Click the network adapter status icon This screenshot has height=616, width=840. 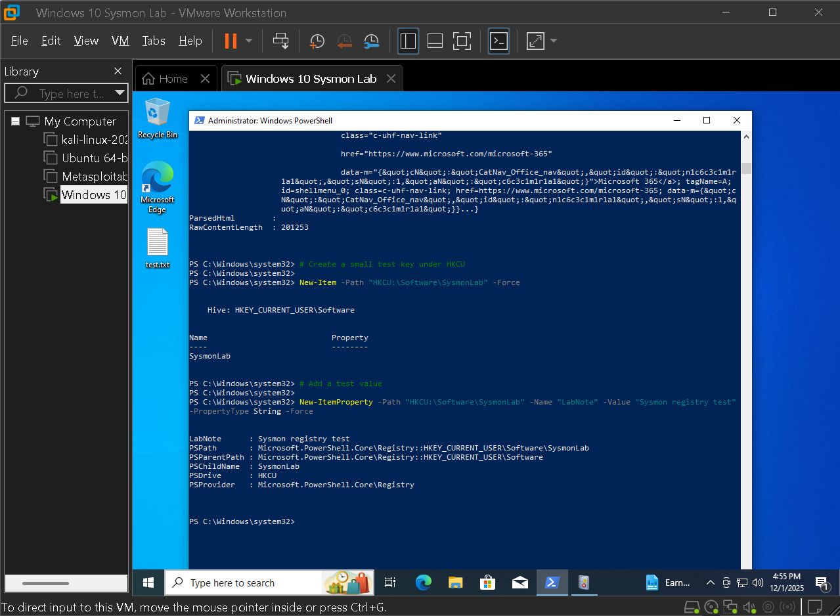730,606
